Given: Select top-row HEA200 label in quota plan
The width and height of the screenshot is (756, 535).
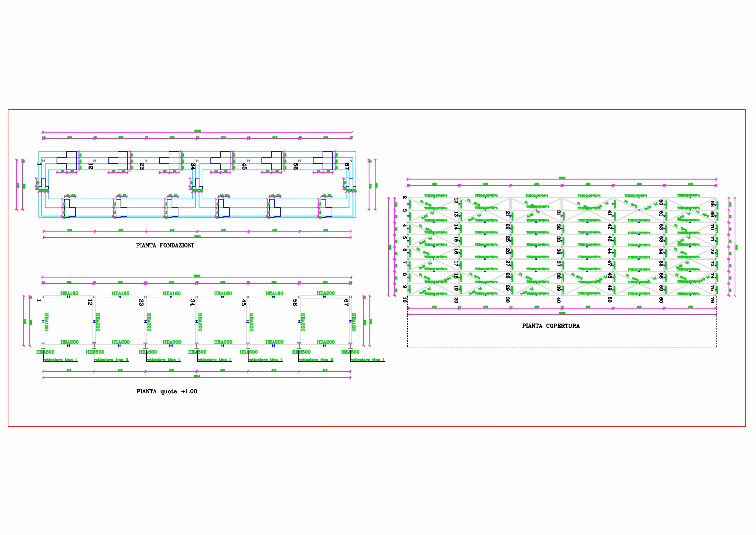Looking at the screenshot, I should click(325, 293).
